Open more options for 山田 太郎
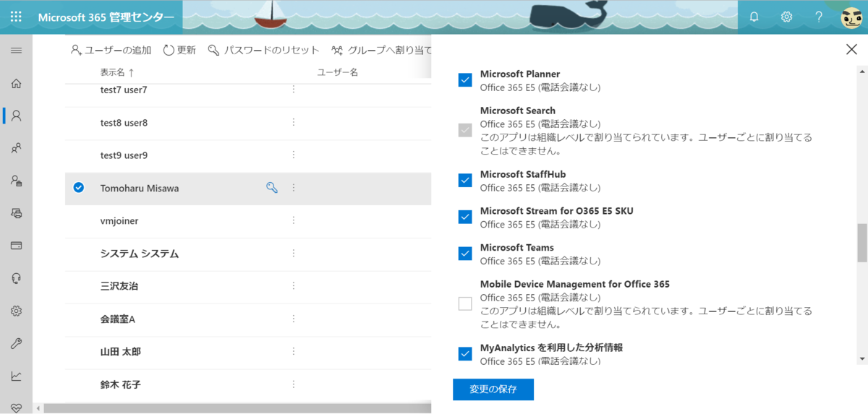 [x=294, y=351]
